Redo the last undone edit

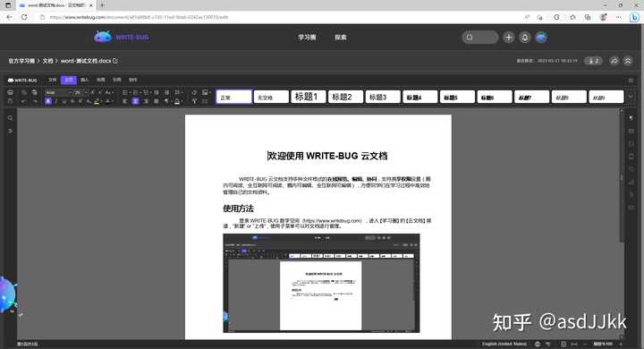pyautogui.click(x=35, y=101)
